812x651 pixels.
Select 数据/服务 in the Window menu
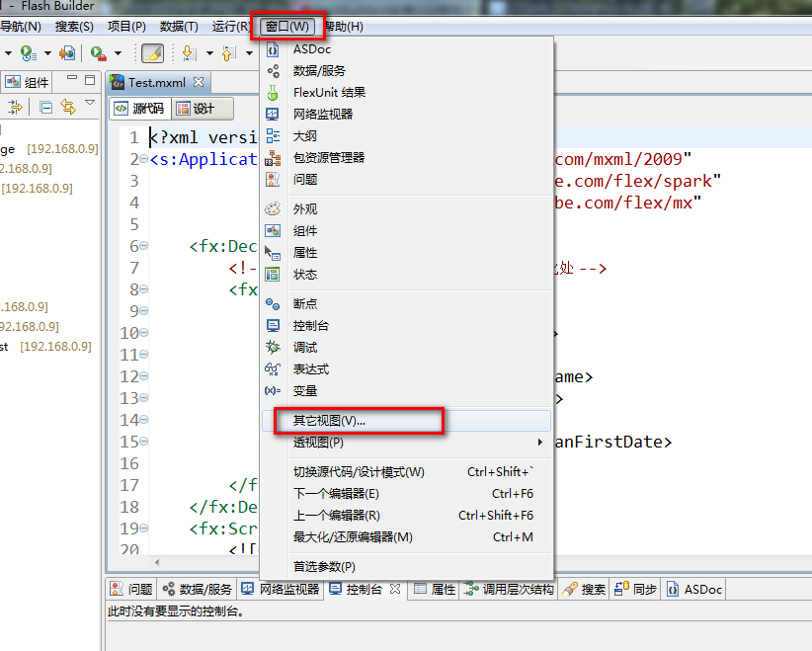[407, 71]
